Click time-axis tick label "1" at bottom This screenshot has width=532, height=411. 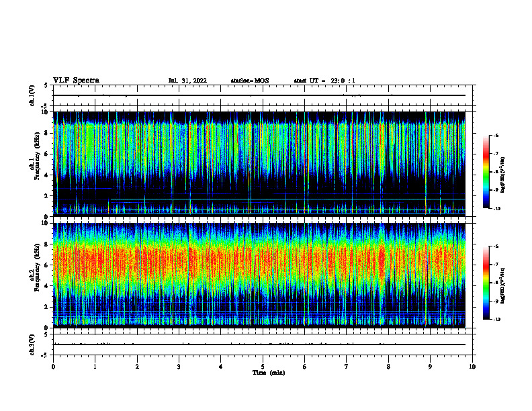[95, 367]
